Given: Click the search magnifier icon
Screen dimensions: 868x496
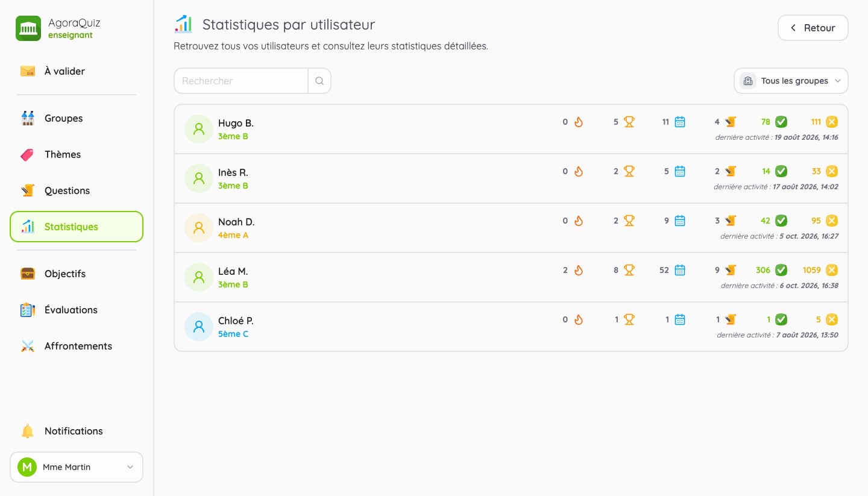Looking at the screenshot, I should tap(319, 81).
